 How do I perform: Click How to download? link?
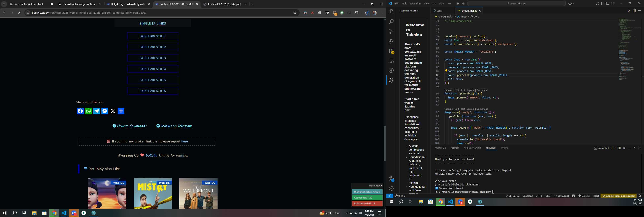(129, 126)
